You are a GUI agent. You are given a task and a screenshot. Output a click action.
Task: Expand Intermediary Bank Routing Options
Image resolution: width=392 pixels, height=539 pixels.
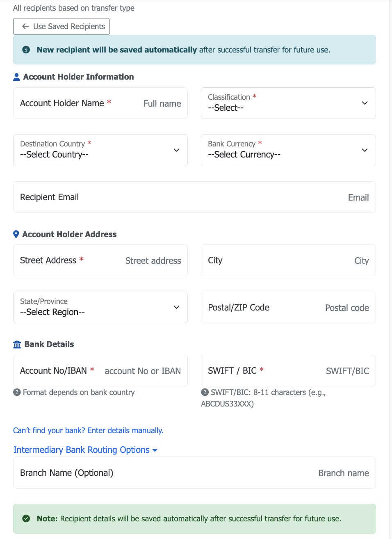point(85,450)
